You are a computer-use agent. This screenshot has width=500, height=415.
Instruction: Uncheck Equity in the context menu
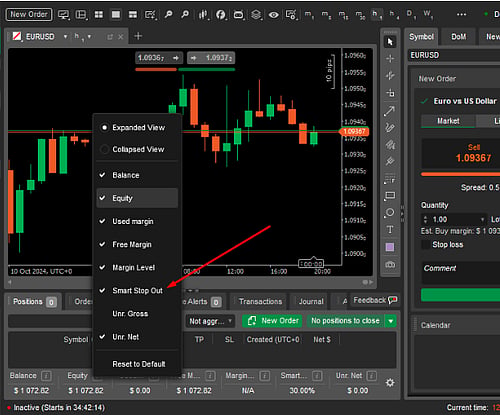click(x=137, y=198)
